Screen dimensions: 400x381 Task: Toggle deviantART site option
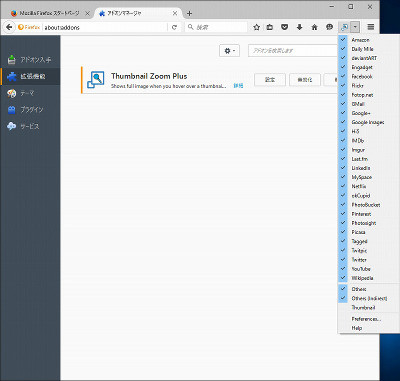tap(368, 58)
